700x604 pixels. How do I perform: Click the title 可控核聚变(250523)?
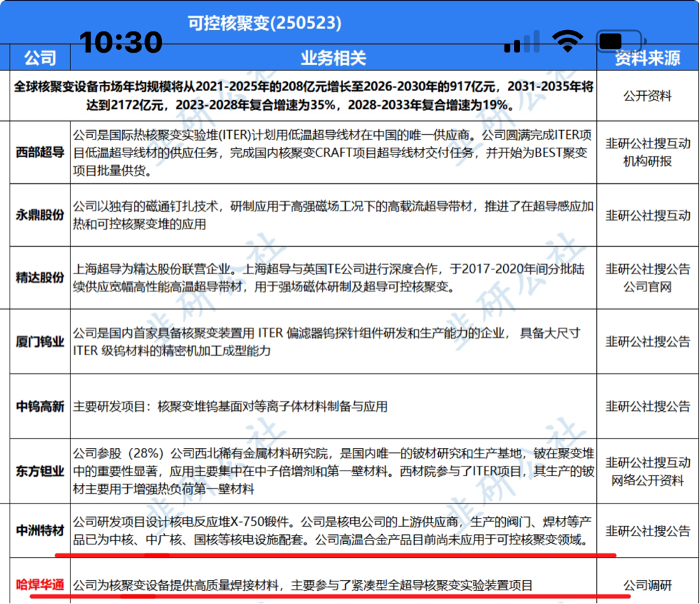click(x=265, y=23)
